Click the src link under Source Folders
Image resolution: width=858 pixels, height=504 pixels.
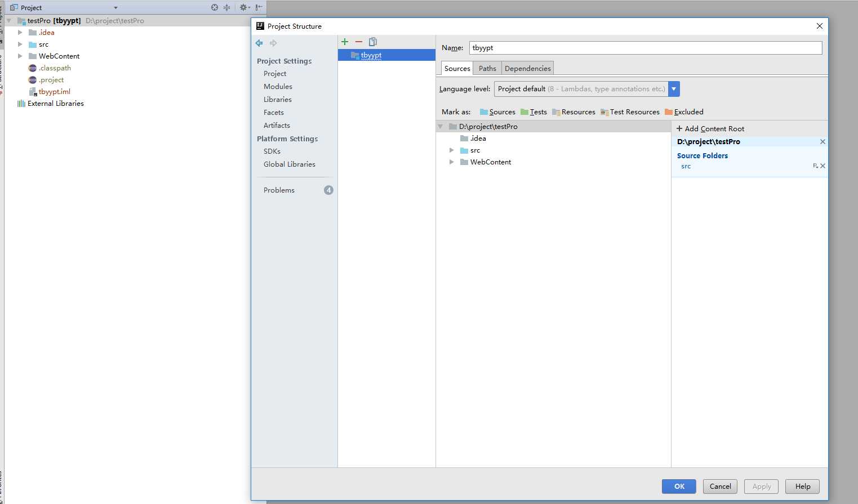pos(686,167)
